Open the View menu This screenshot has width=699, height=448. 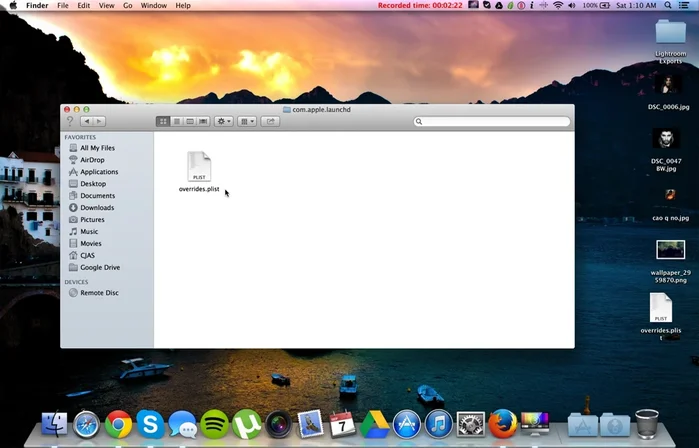(x=107, y=5)
